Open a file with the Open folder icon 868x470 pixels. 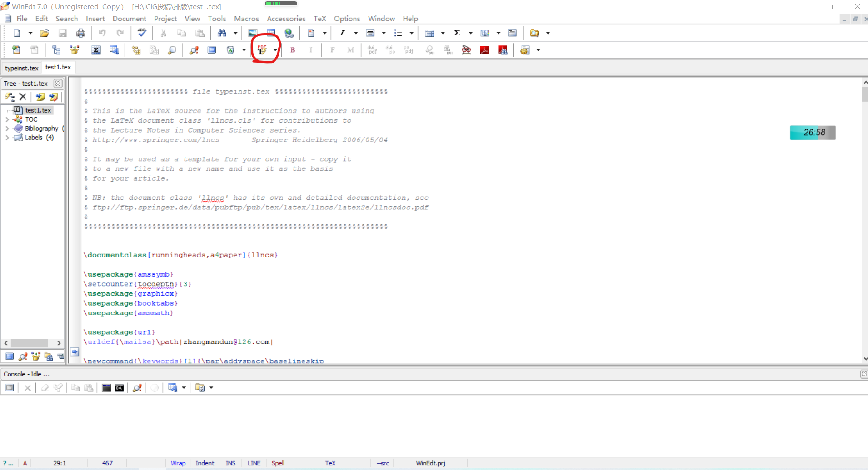[45, 33]
